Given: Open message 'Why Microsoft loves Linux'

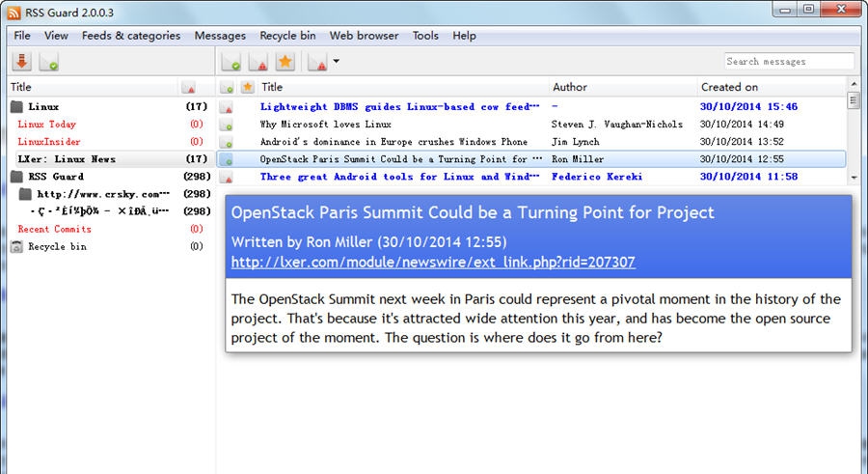Looking at the screenshot, I should click(x=326, y=125).
